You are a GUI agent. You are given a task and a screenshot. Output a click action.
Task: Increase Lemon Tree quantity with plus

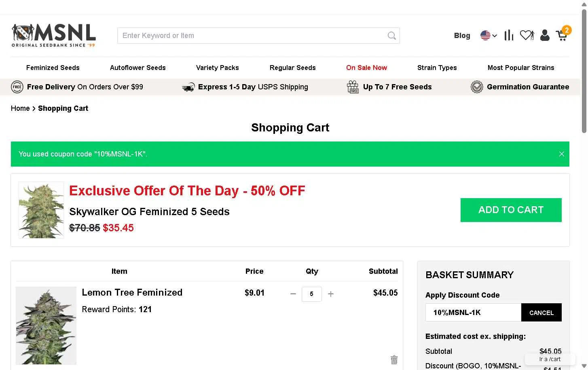pyautogui.click(x=330, y=294)
